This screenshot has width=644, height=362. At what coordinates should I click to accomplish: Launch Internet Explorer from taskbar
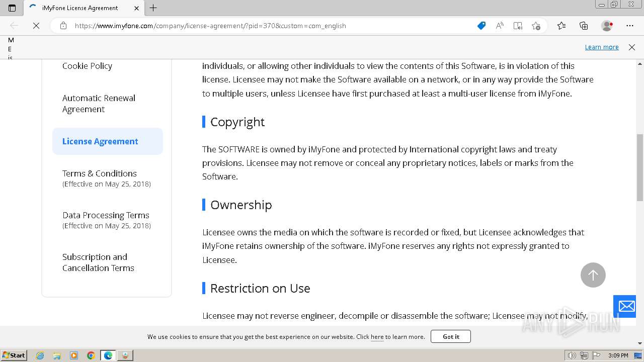click(x=40, y=355)
